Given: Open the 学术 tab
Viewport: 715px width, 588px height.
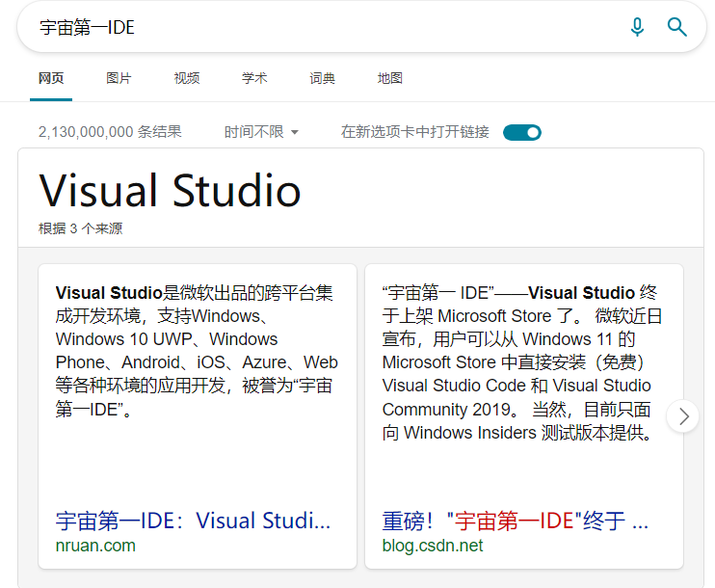Looking at the screenshot, I should 254,78.
